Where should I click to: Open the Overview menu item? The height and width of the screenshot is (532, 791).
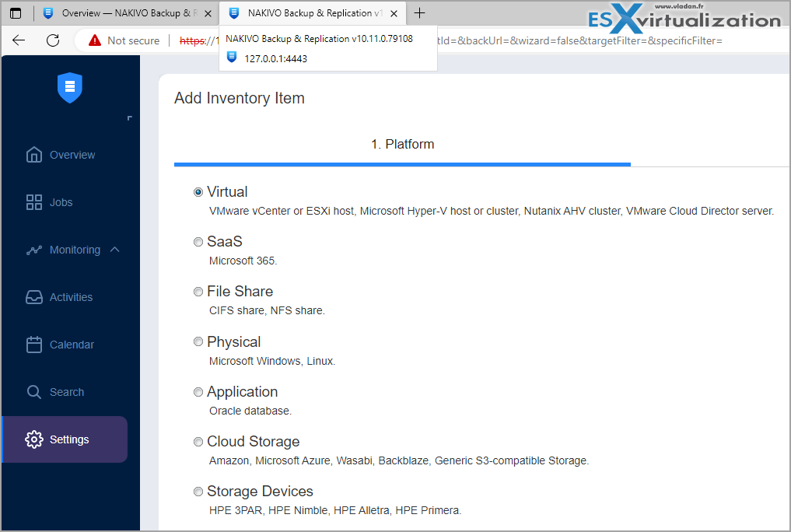tap(64, 155)
